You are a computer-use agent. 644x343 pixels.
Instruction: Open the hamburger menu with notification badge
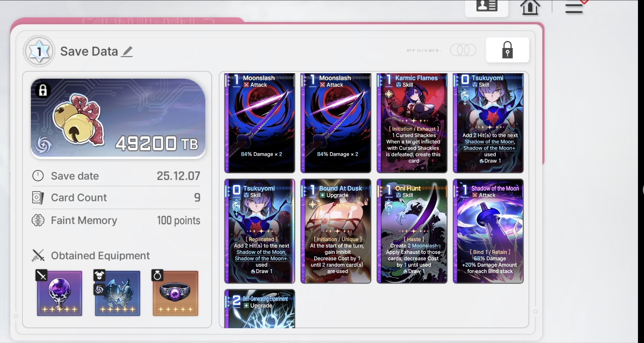(574, 7)
